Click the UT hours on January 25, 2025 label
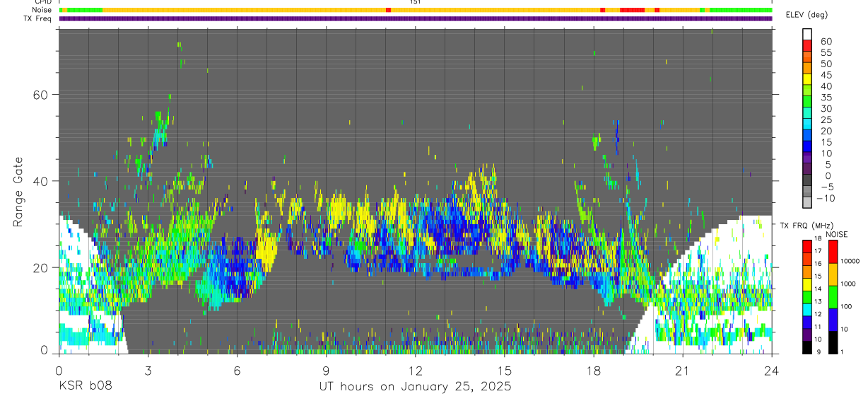Viewport: 868px width, 401px height. point(414,387)
